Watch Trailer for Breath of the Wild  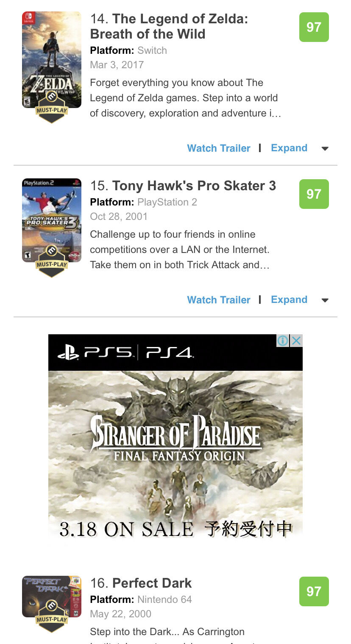click(x=219, y=148)
